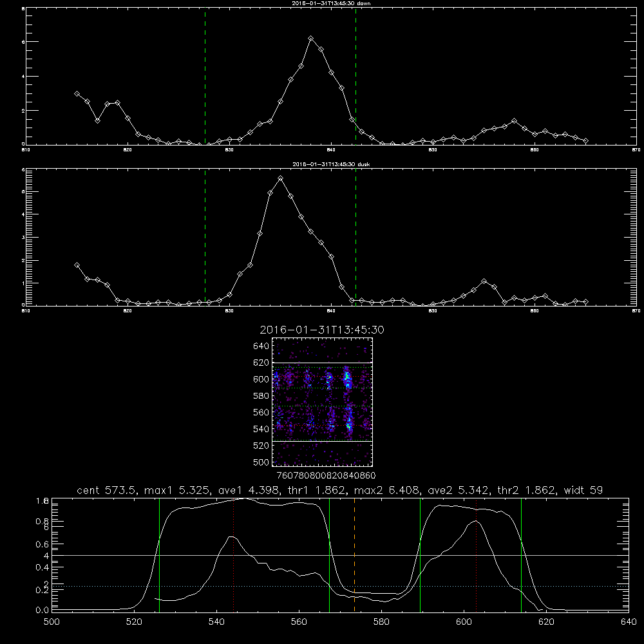Click the spectrogram x-axis tick labels string
This screenshot has height=644, width=644.
(327, 475)
